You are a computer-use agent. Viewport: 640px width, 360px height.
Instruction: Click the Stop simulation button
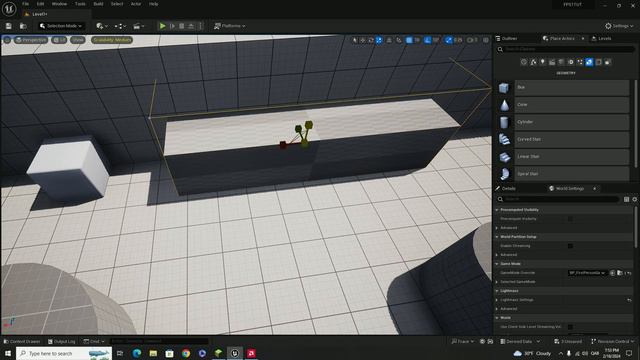(x=182, y=26)
